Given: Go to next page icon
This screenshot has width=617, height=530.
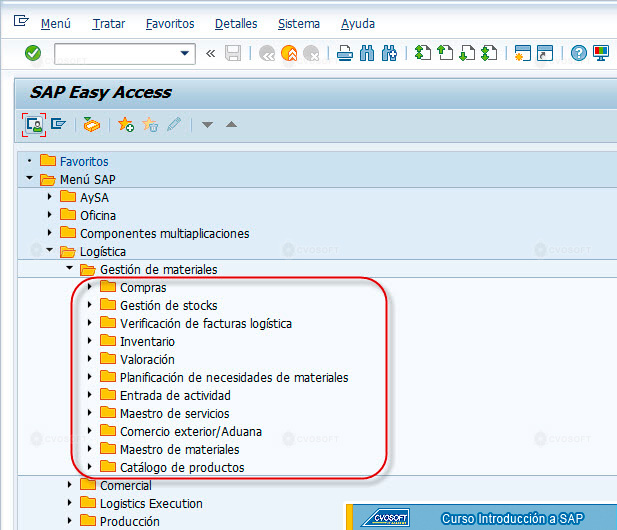Looking at the screenshot, I should (467, 53).
